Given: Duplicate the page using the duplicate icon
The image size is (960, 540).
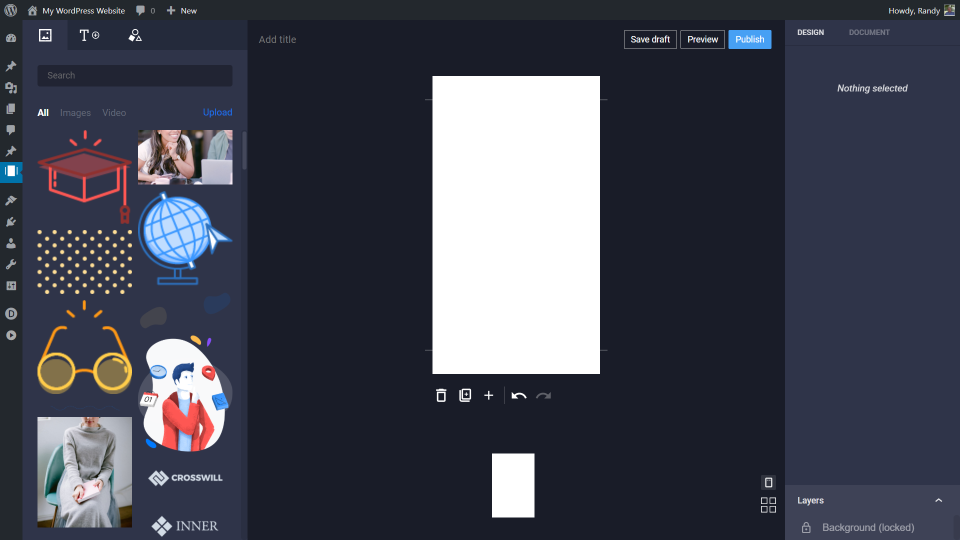Looking at the screenshot, I should (465, 396).
